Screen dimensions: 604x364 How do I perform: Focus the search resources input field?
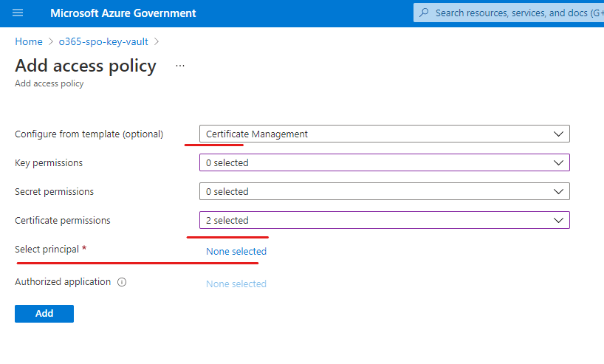click(517, 13)
